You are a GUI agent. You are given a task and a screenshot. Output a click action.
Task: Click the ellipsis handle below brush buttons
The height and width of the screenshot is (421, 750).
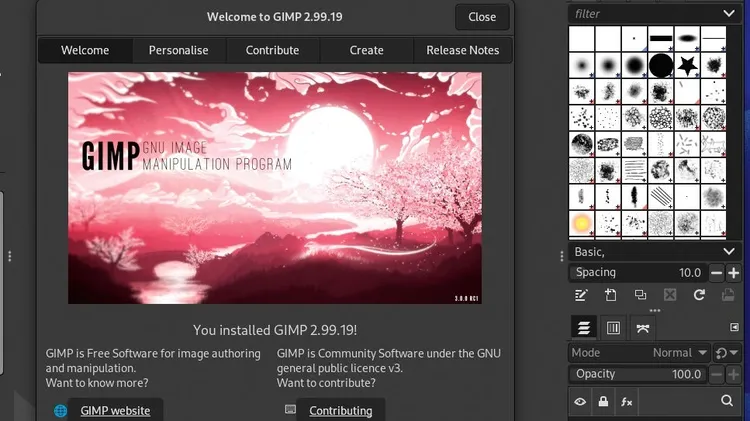[655, 310]
